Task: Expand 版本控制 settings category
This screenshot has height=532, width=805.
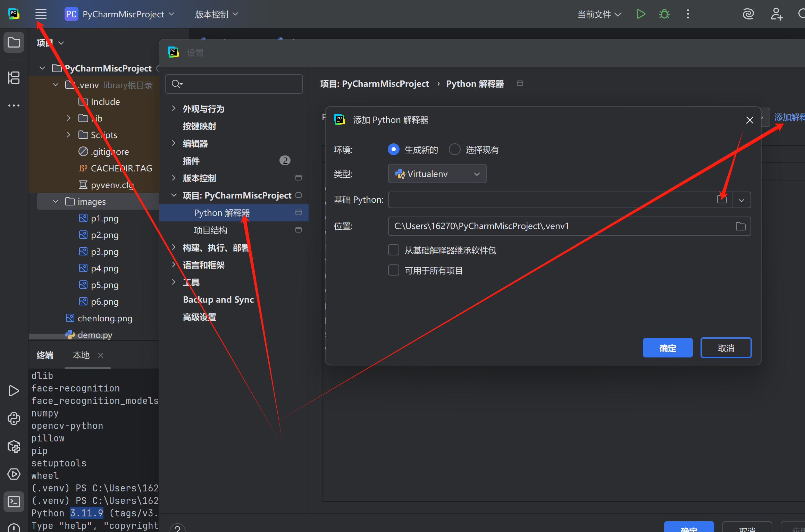Action: [174, 178]
